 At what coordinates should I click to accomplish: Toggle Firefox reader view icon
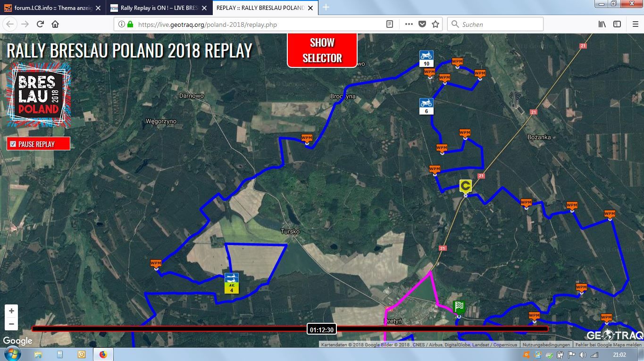[390, 24]
